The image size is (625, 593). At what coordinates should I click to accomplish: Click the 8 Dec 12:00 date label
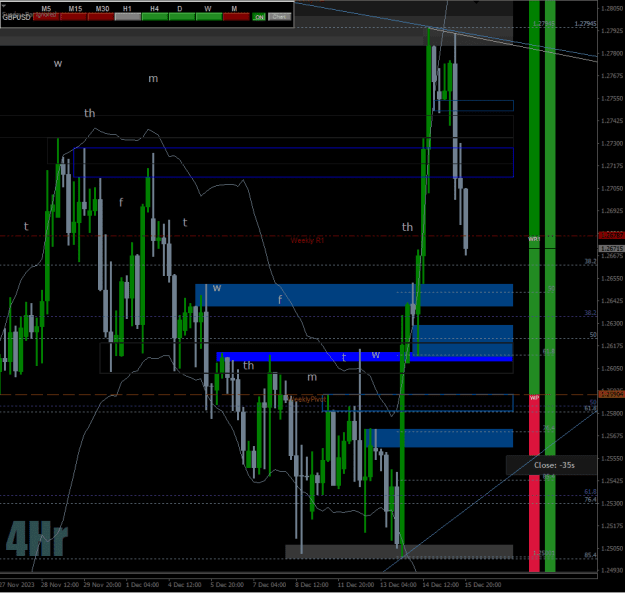(x=312, y=585)
